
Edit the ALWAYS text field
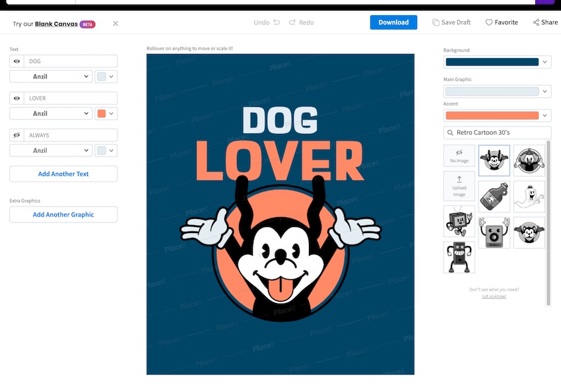click(71, 135)
